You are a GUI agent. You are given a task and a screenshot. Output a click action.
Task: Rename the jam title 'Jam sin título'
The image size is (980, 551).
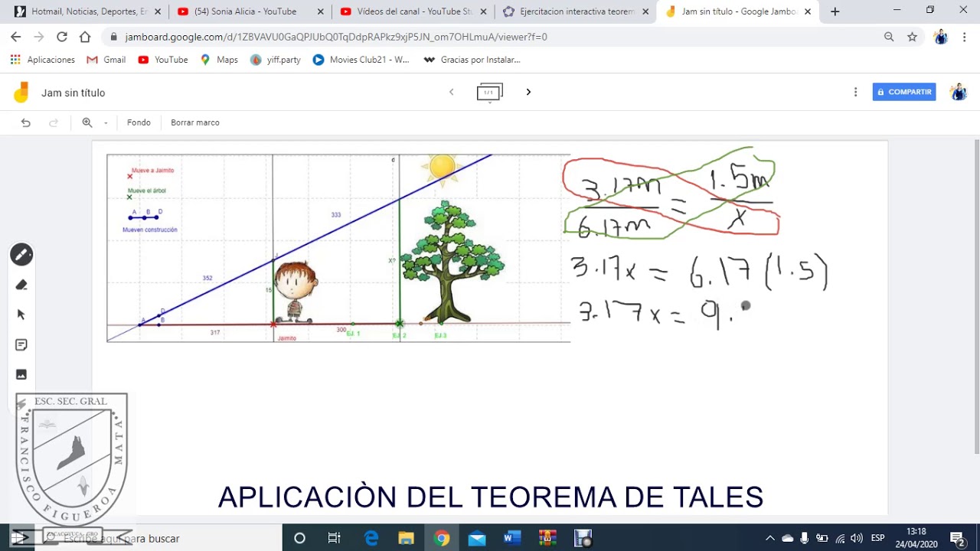tap(73, 93)
